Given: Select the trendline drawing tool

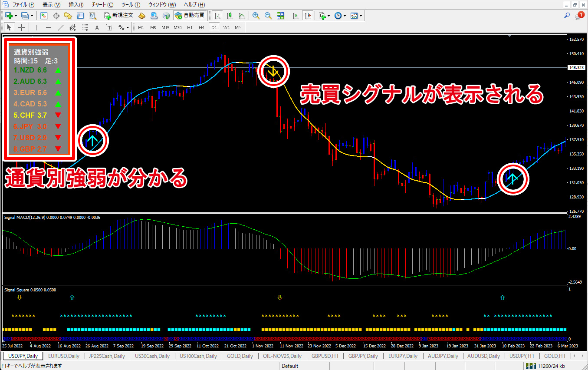Looking at the screenshot, I should [x=61, y=27].
